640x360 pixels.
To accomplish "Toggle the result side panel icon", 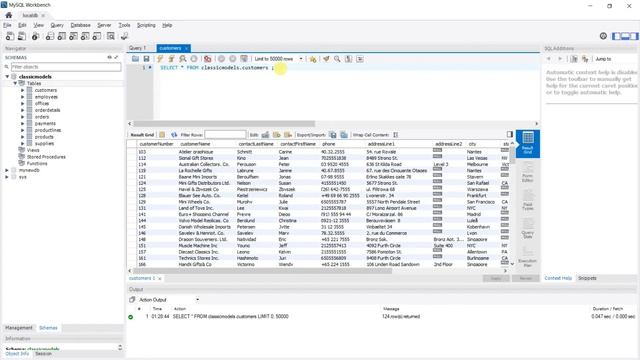I will 509,134.
